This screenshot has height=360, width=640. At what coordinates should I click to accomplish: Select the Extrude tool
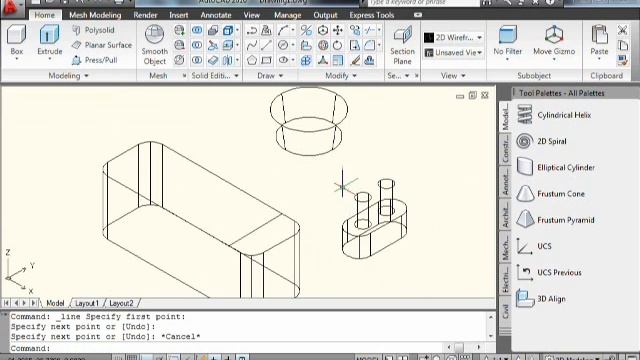[49, 40]
